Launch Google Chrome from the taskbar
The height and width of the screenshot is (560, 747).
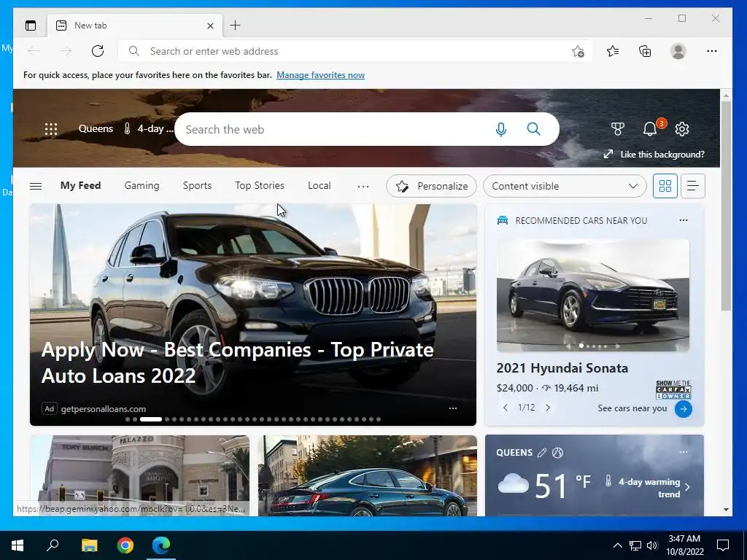tap(125, 545)
